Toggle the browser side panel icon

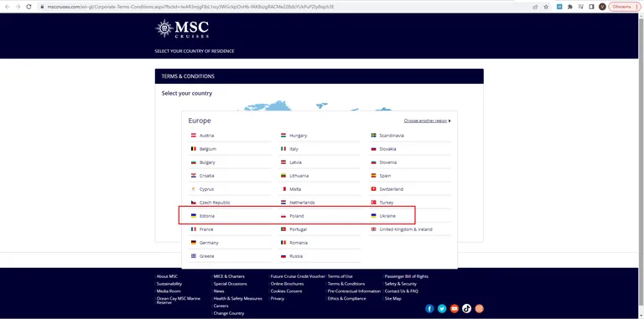coord(591,7)
